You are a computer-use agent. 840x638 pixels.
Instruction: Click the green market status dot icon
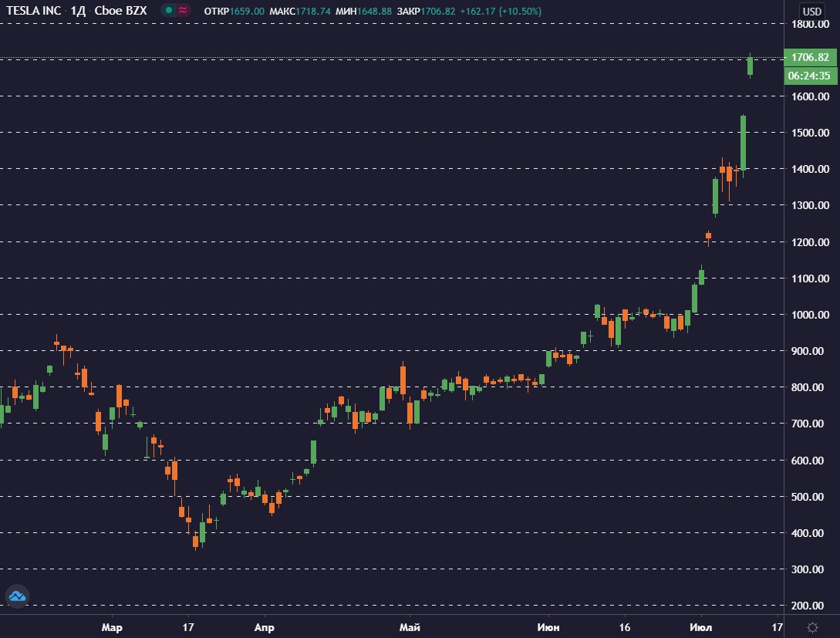tap(169, 10)
